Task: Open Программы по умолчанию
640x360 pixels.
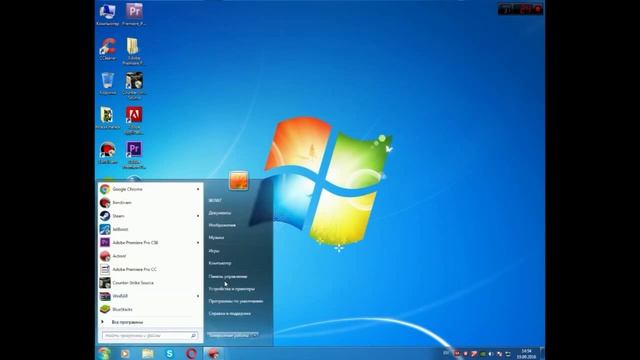Action: 236,301
